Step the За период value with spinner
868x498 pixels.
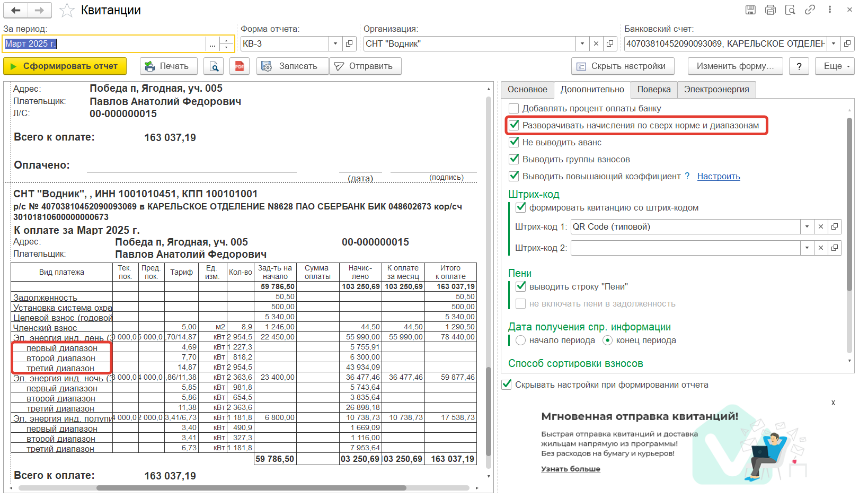coord(227,44)
